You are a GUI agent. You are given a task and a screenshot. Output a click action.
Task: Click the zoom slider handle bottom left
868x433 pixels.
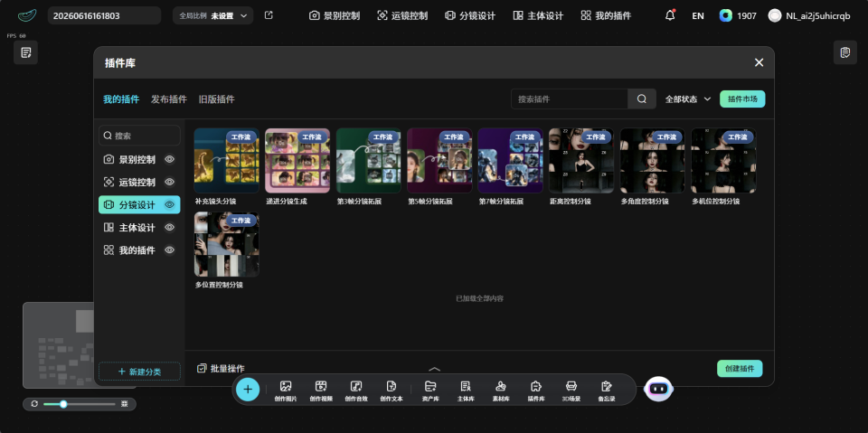[63, 404]
